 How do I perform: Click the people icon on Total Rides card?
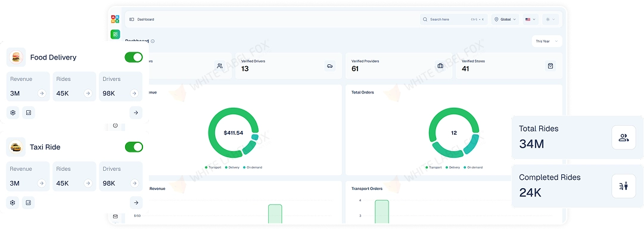point(624,138)
